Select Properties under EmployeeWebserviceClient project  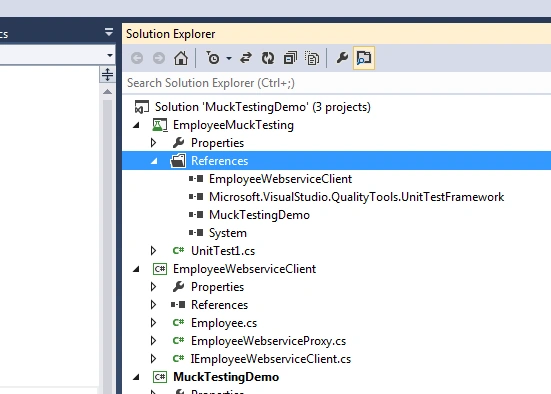coord(217,287)
